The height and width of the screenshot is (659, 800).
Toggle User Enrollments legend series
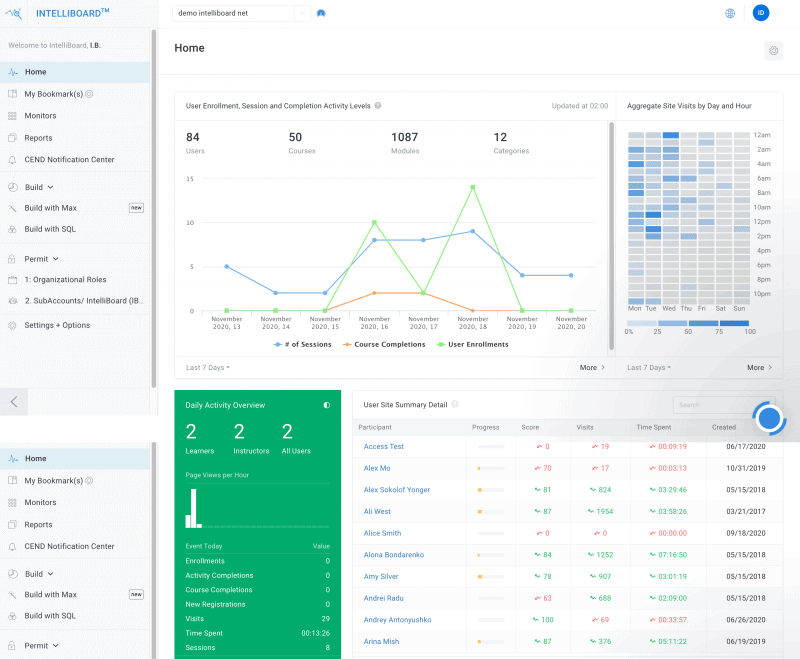[x=473, y=344]
